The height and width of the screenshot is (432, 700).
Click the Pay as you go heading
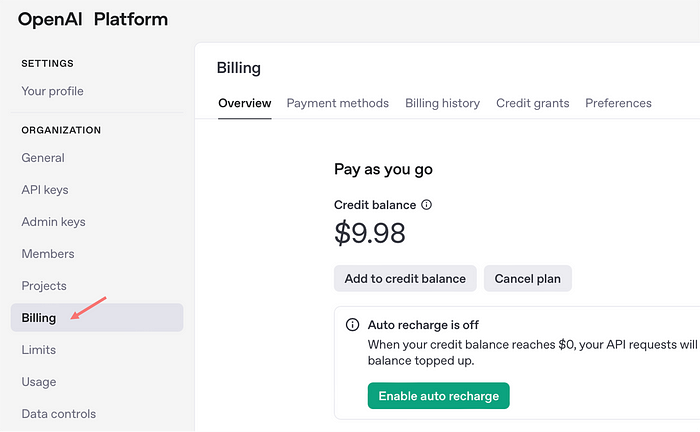[383, 170]
